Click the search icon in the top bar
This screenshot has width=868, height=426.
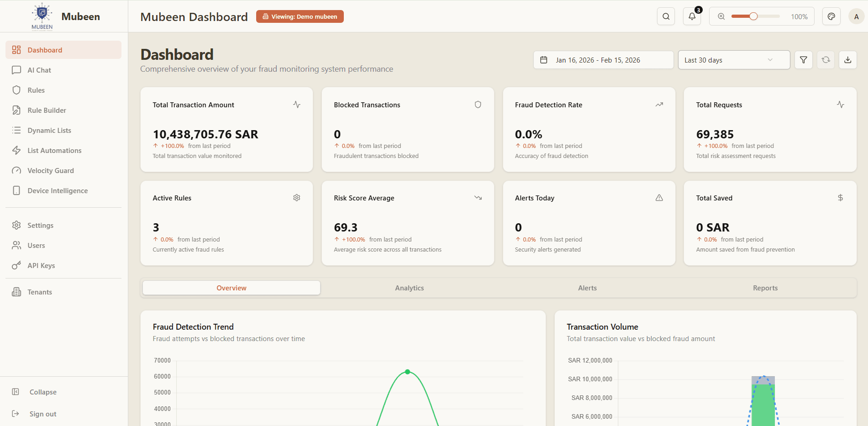point(666,16)
